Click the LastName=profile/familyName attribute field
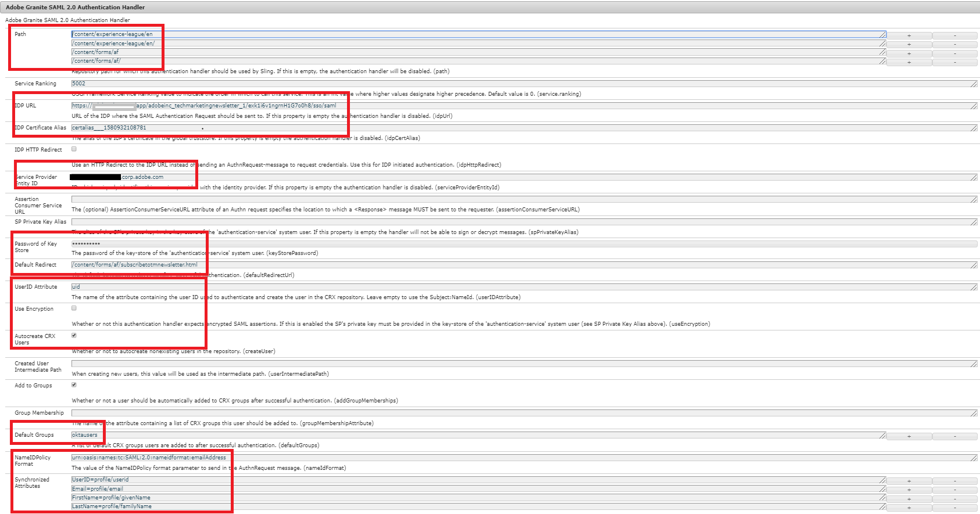 pos(478,506)
